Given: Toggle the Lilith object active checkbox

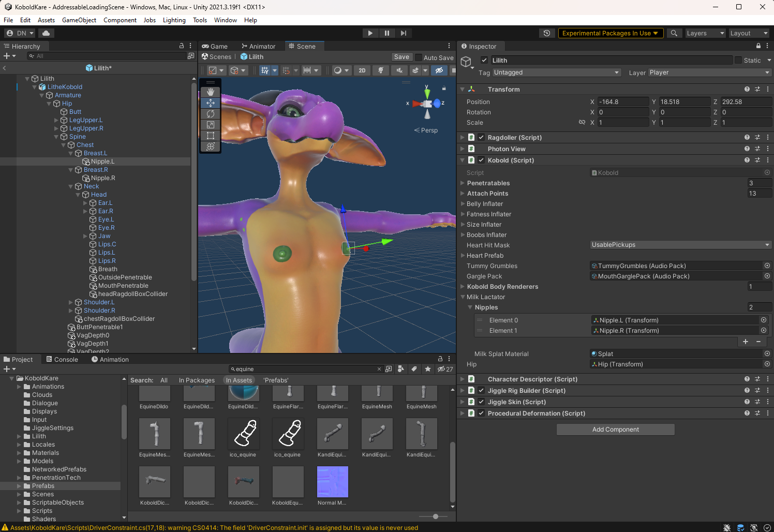Looking at the screenshot, I should [x=484, y=60].
